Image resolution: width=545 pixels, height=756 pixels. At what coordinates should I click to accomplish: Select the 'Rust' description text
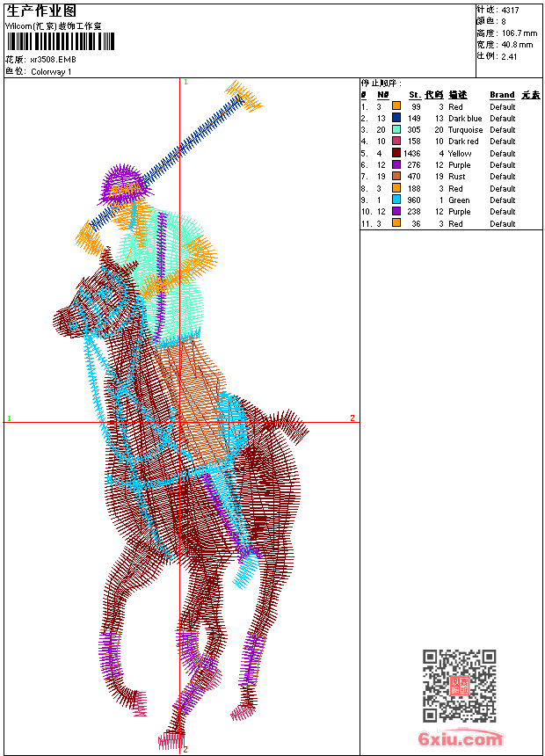tap(457, 177)
